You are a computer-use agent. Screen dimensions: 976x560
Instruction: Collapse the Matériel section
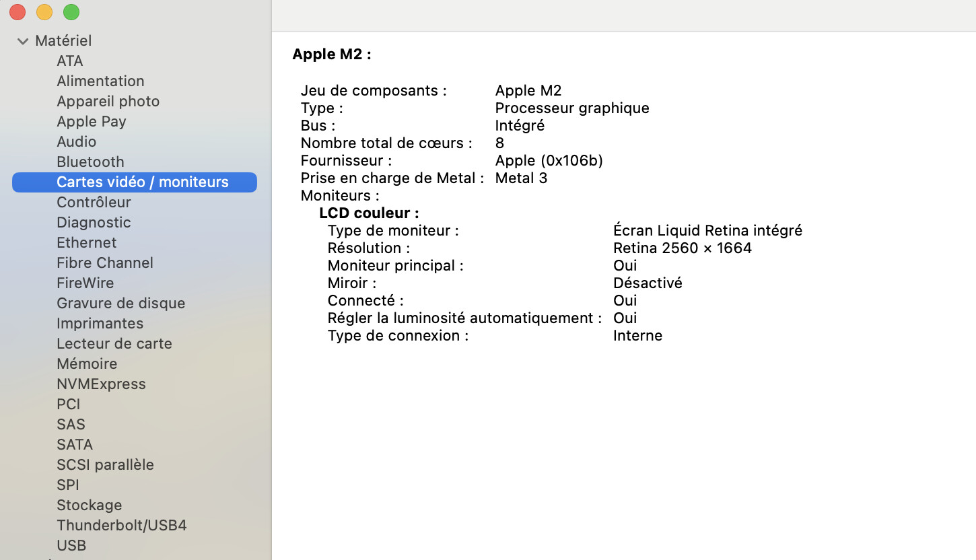(x=22, y=40)
